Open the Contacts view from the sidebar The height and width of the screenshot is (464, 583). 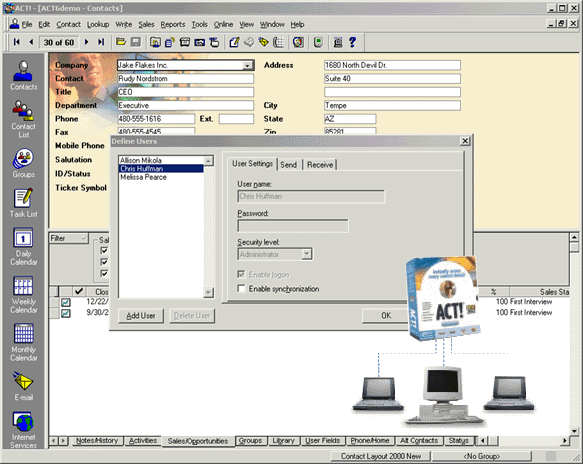pyautogui.click(x=23, y=75)
